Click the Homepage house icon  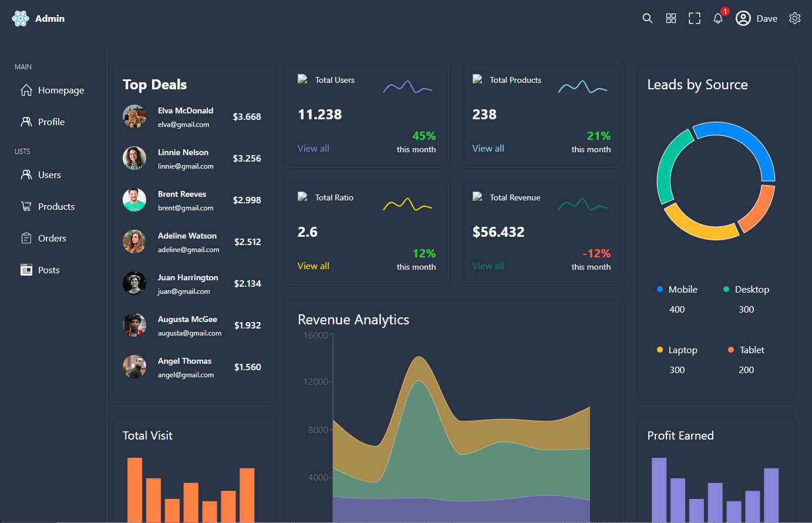click(x=26, y=90)
